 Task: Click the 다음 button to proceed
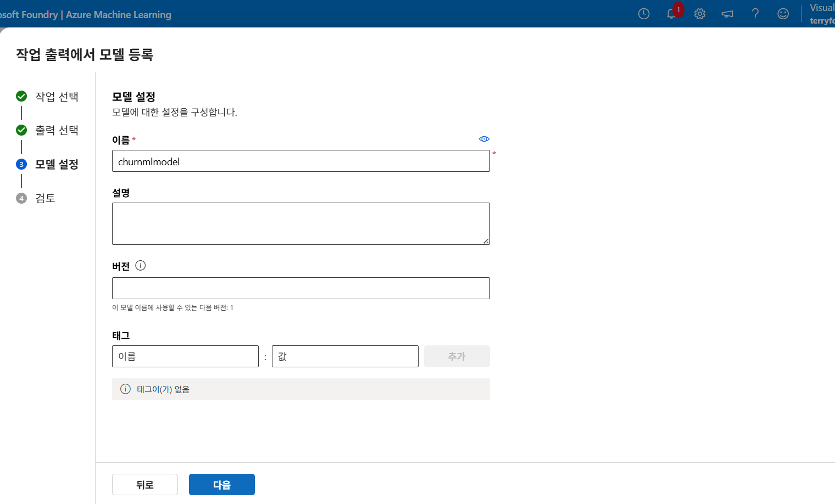(x=221, y=484)
